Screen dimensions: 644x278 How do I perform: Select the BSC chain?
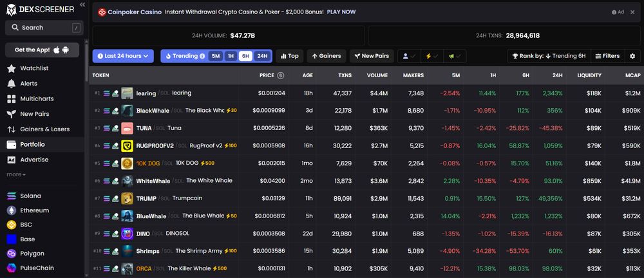(x=26, y=225)
